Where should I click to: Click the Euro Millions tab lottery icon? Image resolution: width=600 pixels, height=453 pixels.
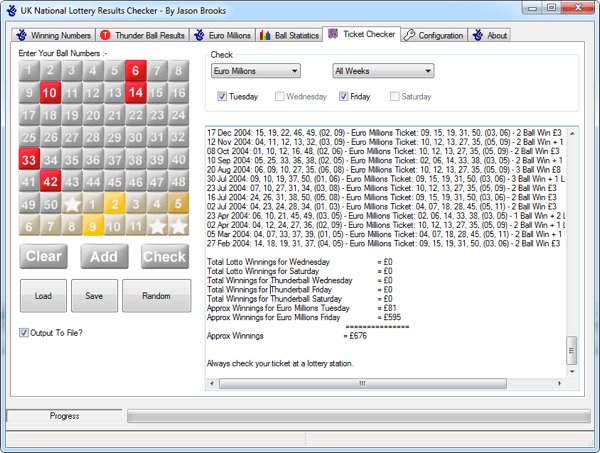199,35
